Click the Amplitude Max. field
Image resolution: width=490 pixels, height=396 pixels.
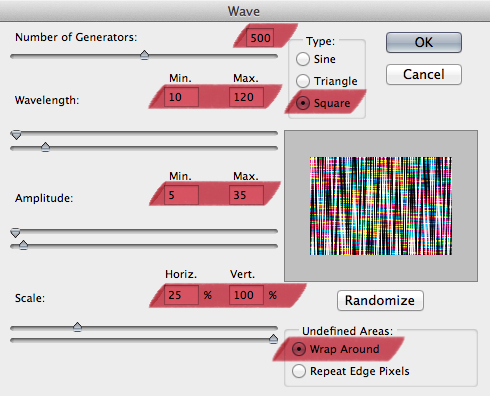point(246,195)
